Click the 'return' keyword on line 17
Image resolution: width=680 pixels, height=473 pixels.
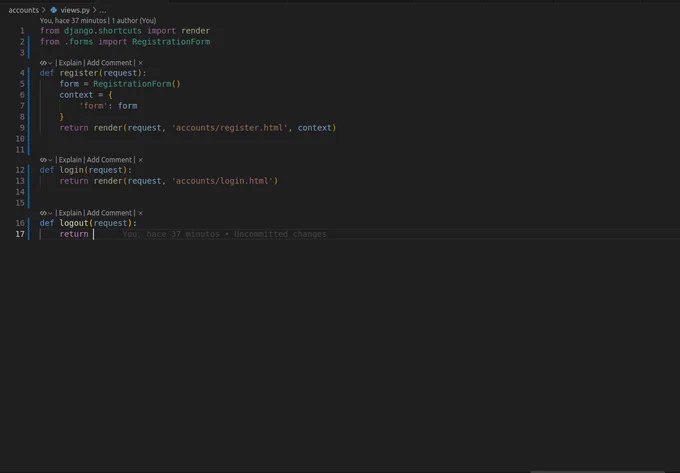point(74,234)
